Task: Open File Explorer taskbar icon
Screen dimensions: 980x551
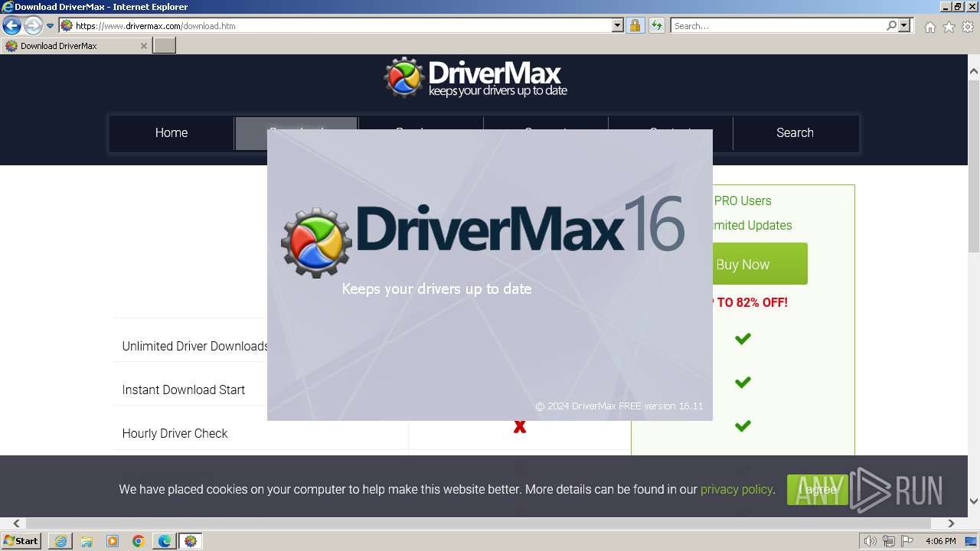Action: [x=87, y=541]
